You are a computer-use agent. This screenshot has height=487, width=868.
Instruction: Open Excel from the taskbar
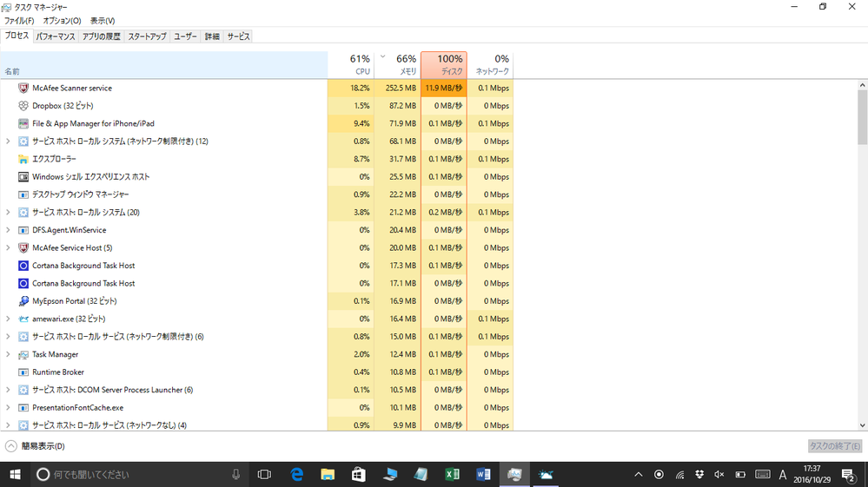pyautogui.click(x=453, y=474)
